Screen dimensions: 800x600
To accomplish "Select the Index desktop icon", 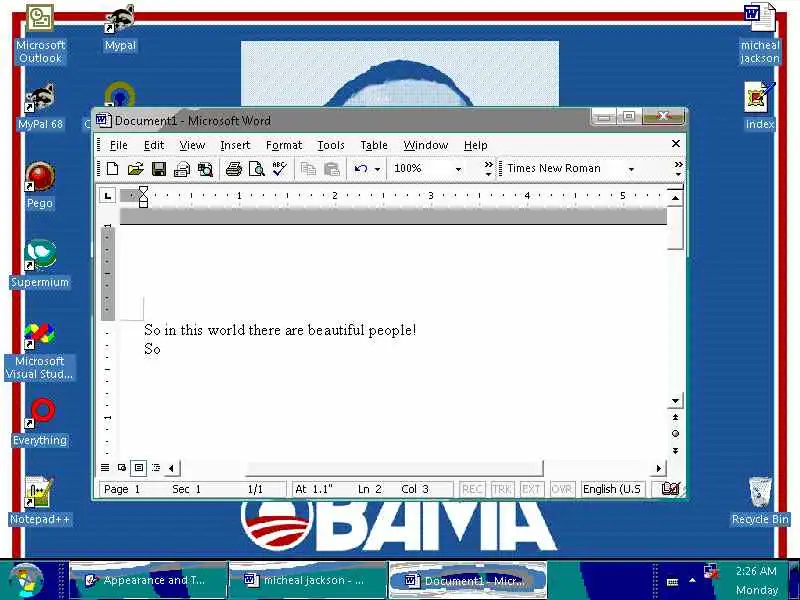I will pos(760,106).
